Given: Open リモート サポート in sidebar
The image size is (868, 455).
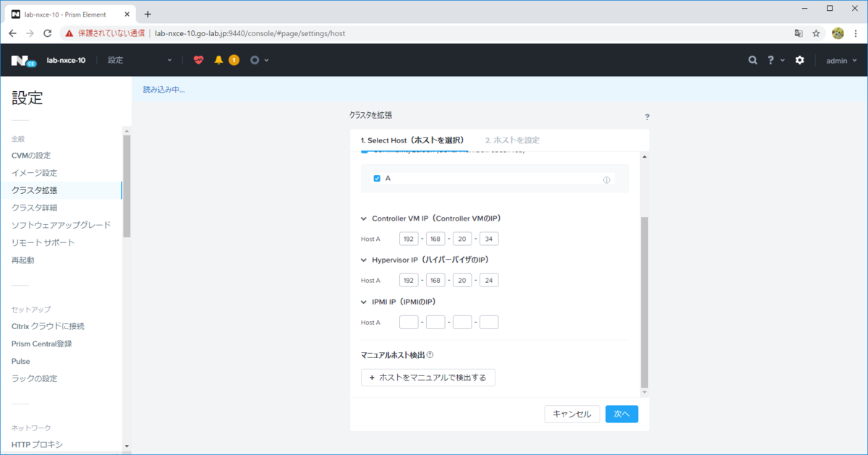Looking at the screenshot, I should pyautogui.click(x=43, y=242).
